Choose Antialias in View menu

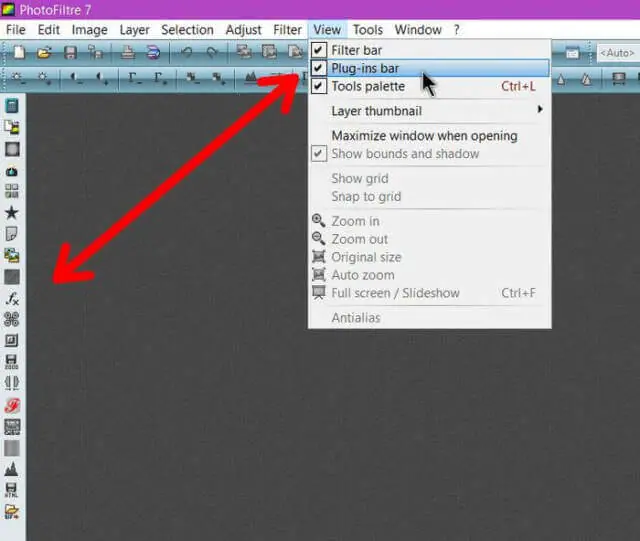pos(430,318)
